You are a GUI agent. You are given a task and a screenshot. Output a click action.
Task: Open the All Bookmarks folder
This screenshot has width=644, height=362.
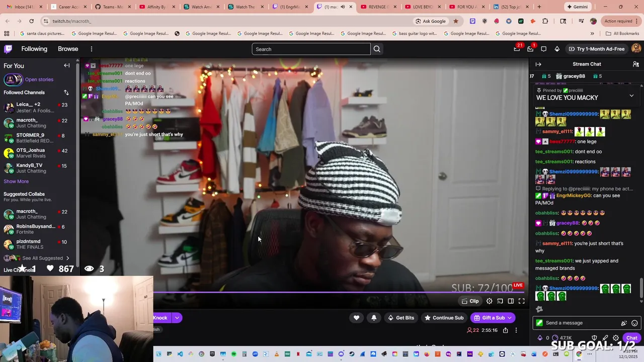tap(622, 34)
